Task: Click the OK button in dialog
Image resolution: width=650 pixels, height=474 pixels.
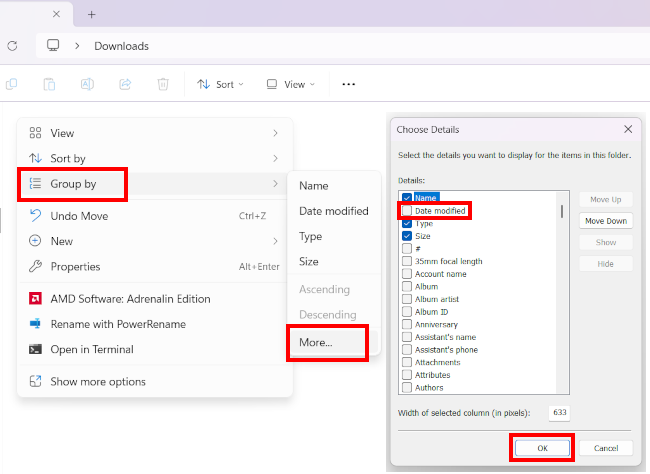Action: click(x=542, y=448)
